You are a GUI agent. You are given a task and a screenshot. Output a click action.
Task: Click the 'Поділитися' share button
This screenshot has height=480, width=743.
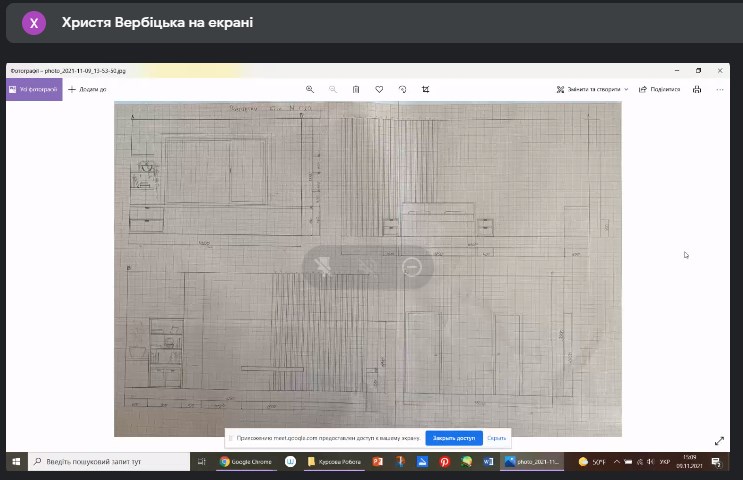tap(659, 89)
